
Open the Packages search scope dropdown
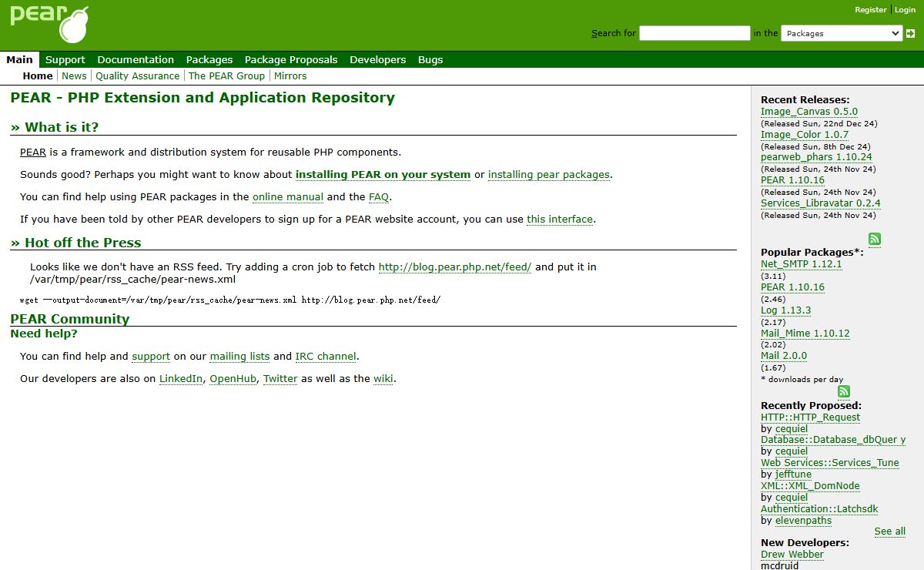tap(842, 33)
